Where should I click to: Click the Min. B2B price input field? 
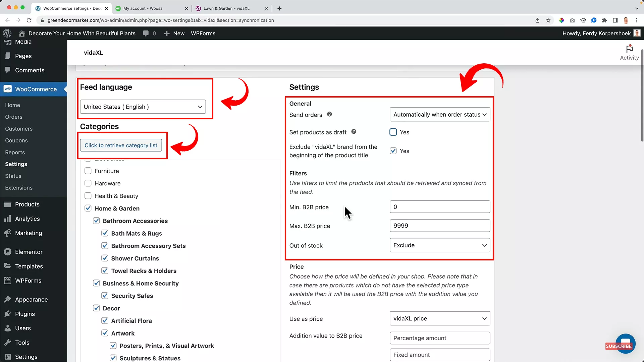tap(439, 206)
